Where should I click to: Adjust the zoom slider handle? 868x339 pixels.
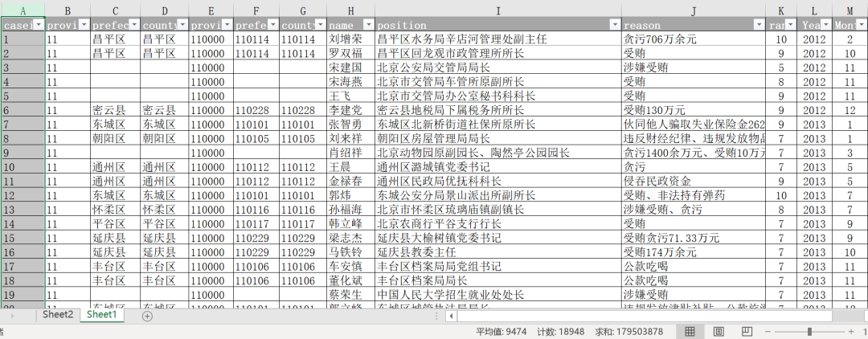[810, 331]
